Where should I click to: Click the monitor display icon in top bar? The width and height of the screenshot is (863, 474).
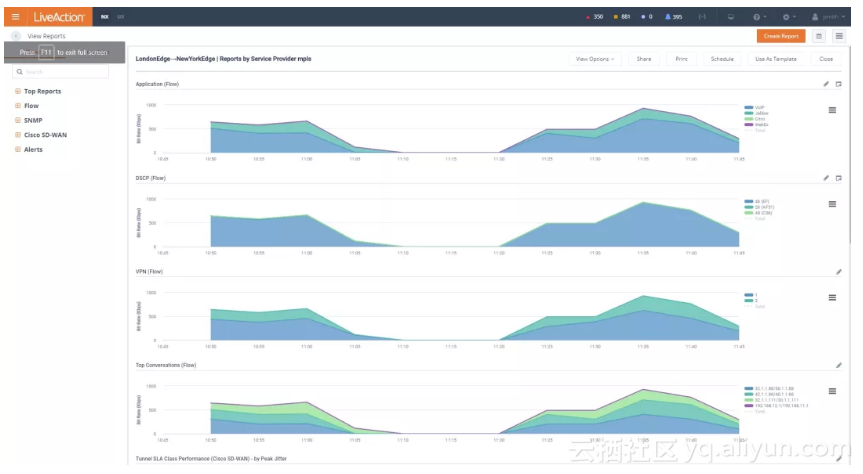[730, 17]
